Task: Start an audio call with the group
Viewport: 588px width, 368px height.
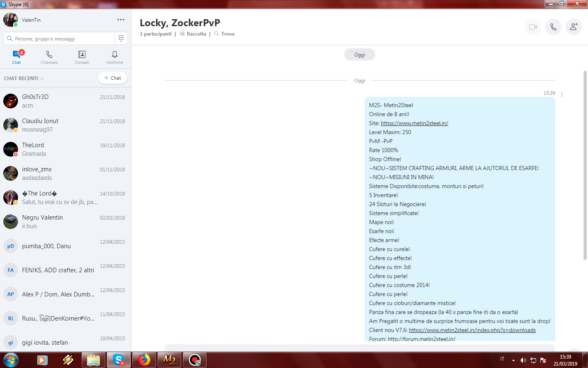Action: 553,27
